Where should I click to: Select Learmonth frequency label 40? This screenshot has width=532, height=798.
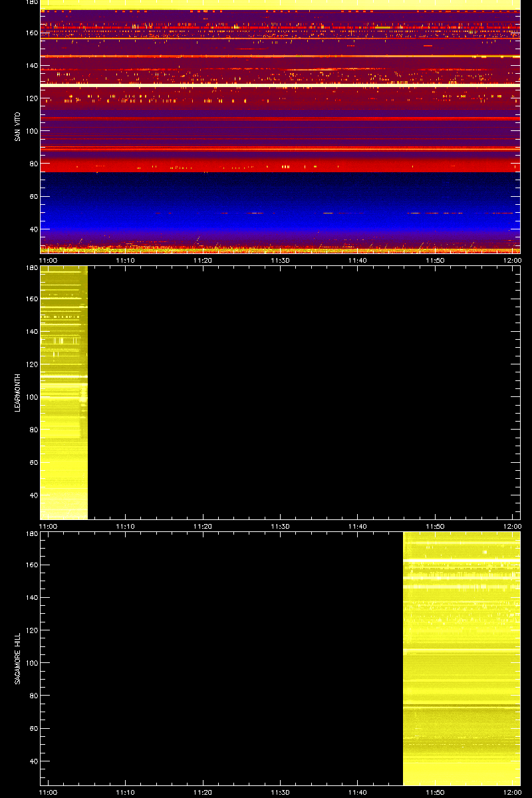tap(33, 495)
